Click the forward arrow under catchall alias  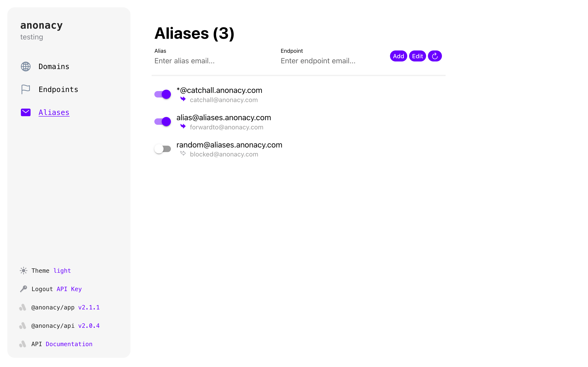click(x=183, y=99)
